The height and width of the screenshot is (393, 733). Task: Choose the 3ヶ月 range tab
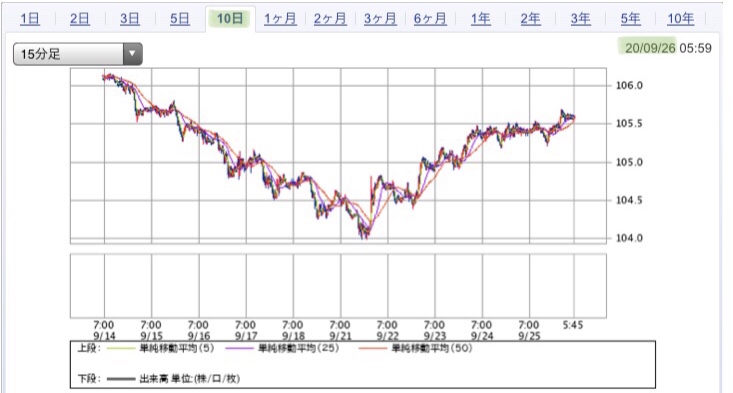click(381, 19)
